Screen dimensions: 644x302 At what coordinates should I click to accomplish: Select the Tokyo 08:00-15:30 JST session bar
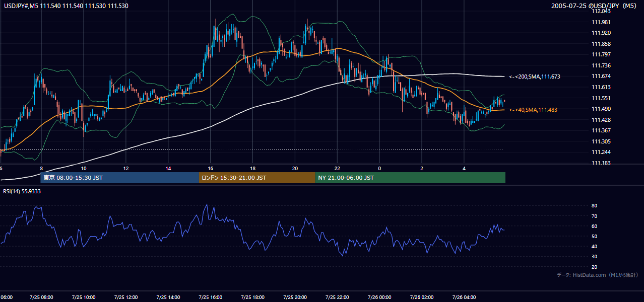(120, 178)
